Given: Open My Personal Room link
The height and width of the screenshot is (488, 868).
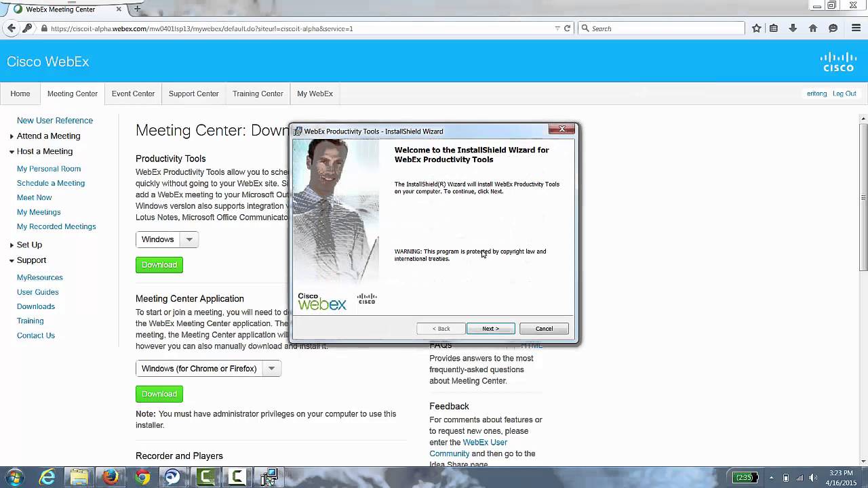Looking at the screenshot, I should pos(49,169).
